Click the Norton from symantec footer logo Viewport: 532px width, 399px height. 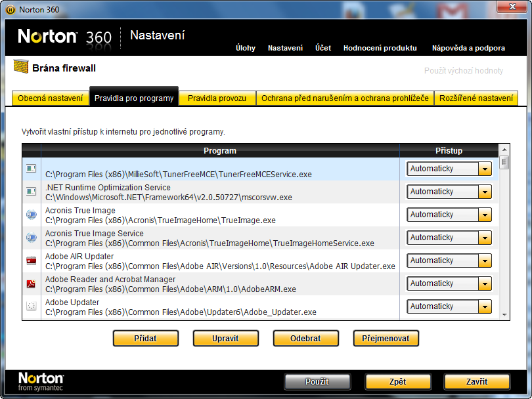point(41,382)
